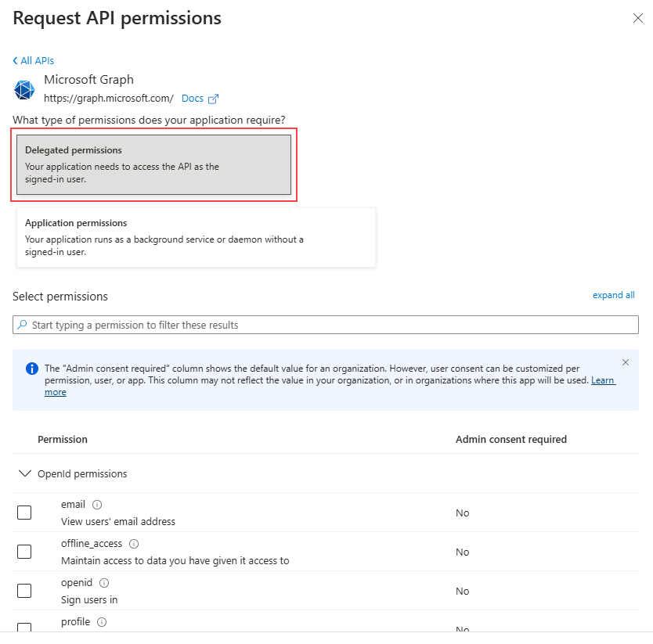Show info tooltip for offline_access permission
Viewport: 653px width, 644px height.
[x=134, y=544]
